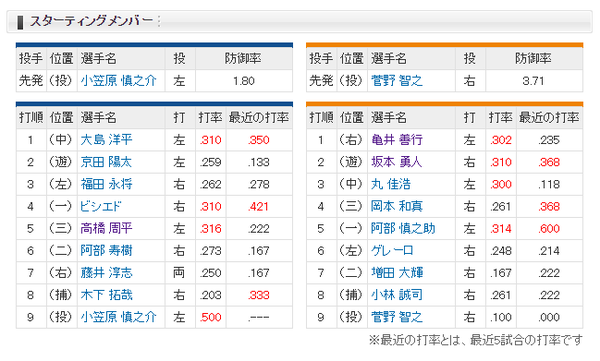Open player link 高橋 周平
Image resolution: width=600 pixels, height=361 pixels.
(x=106, y=229)
